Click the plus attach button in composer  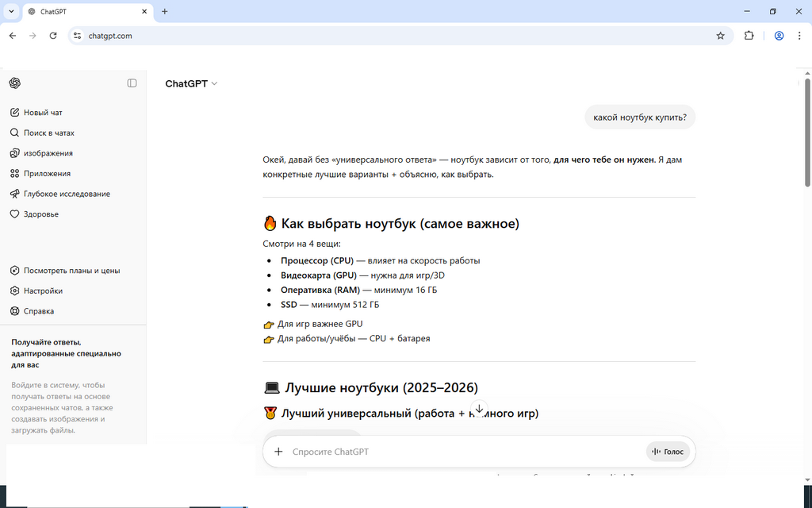[x=278, y=452]
